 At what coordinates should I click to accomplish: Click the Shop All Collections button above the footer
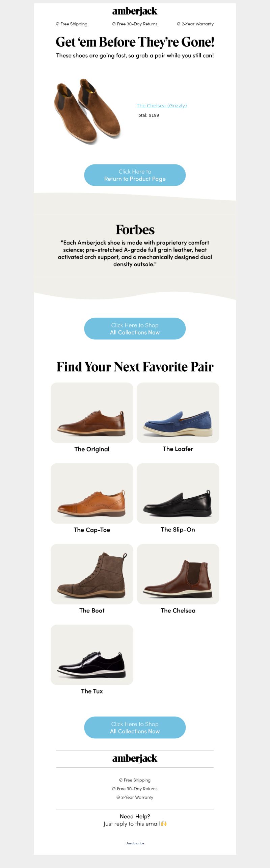pyautogui.click(x=135, y=727)
